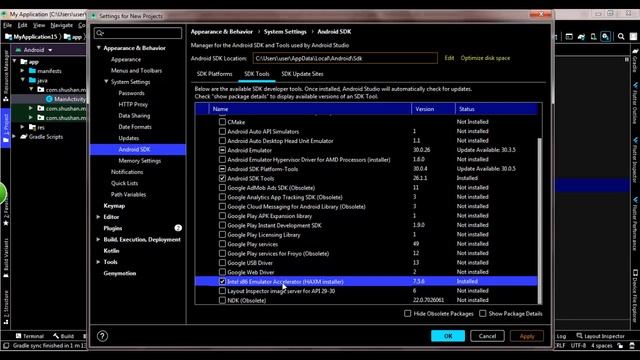Uncheck Intel x86 Emulator Accelerator (HAXM) checkbox
Viewport: 640px width, 360px height.
tap(222, 281)
